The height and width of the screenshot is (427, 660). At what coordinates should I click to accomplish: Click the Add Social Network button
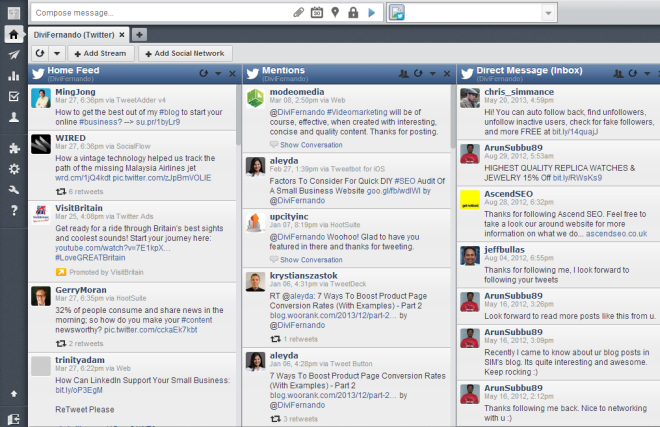tap(185, 53)
